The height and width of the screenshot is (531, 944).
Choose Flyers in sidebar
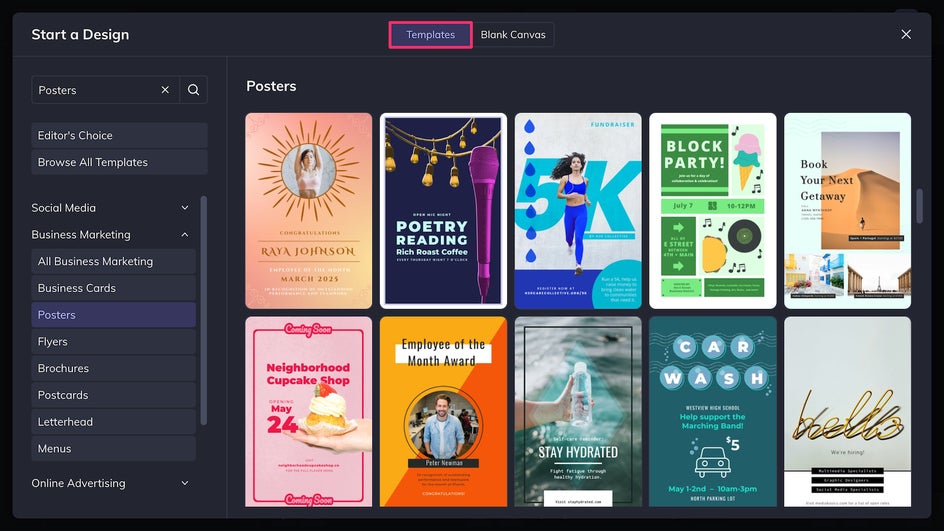[113, 341]
